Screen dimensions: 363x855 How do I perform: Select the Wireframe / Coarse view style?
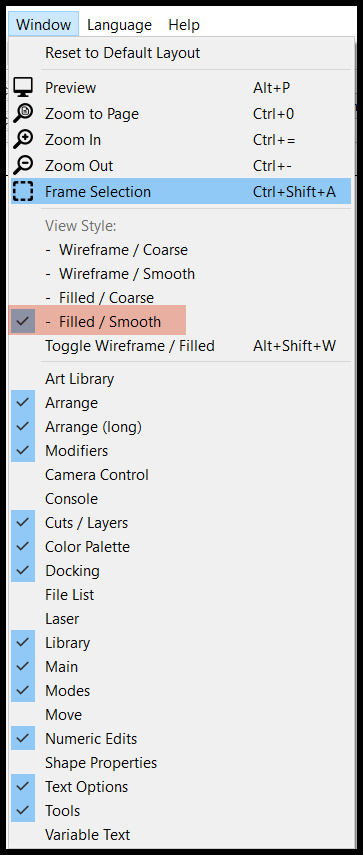pos(181,250)
